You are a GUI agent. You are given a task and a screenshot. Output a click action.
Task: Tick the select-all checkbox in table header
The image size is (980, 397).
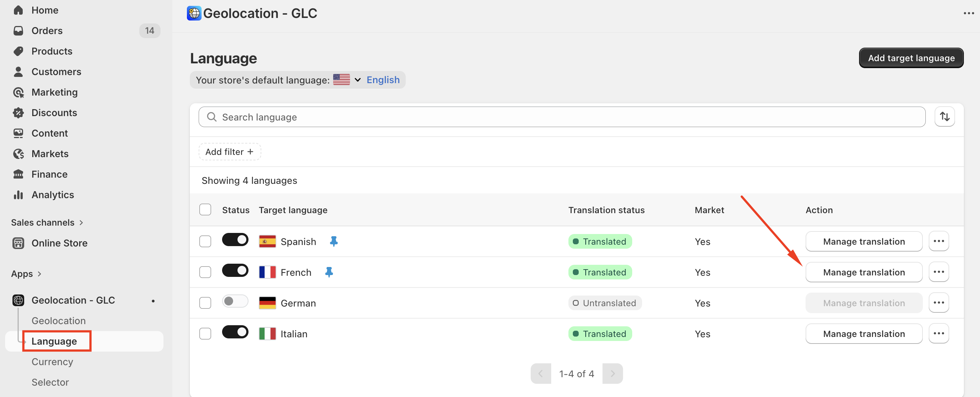tap(205, 209)
